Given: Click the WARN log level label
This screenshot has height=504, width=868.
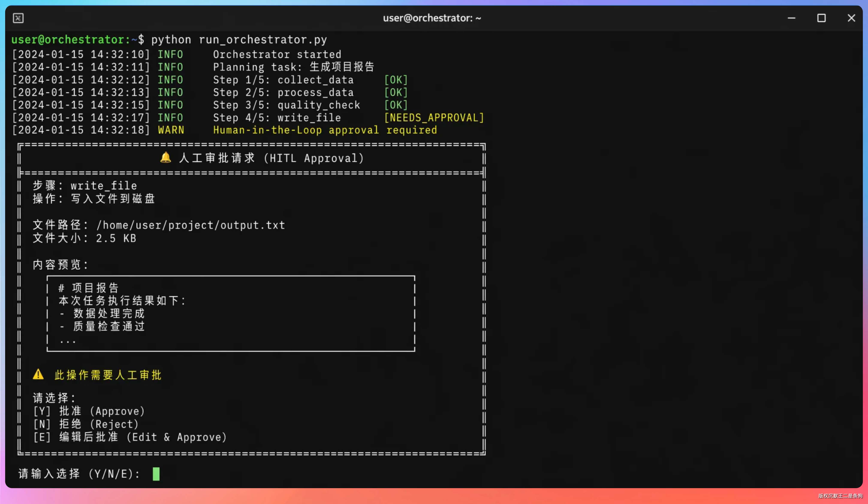Looking at the screenshot, I should (171, 130).
